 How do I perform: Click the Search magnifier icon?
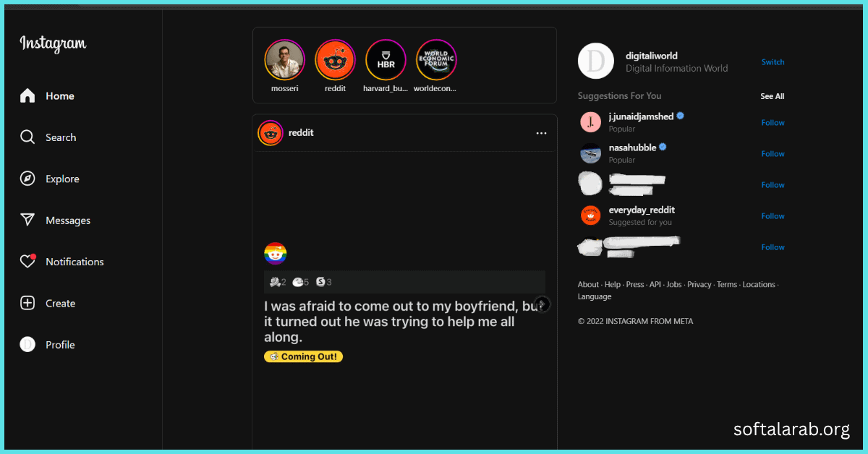[27, 137]
